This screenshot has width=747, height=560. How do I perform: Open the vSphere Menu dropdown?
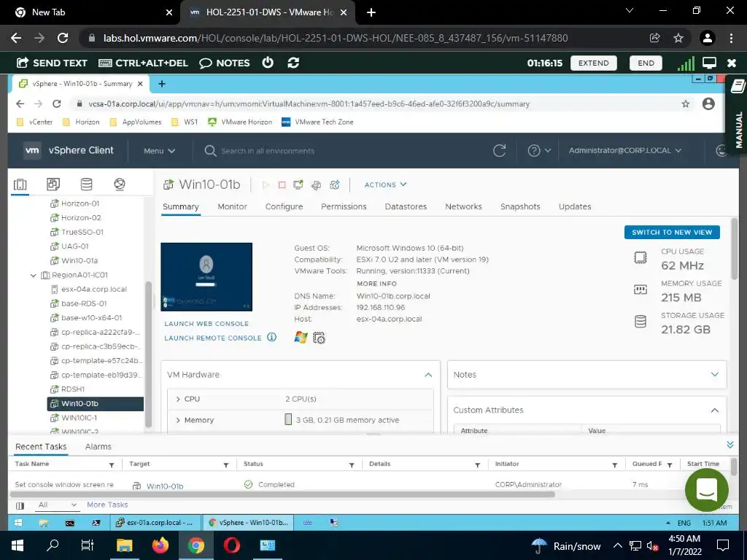point(159,150)
